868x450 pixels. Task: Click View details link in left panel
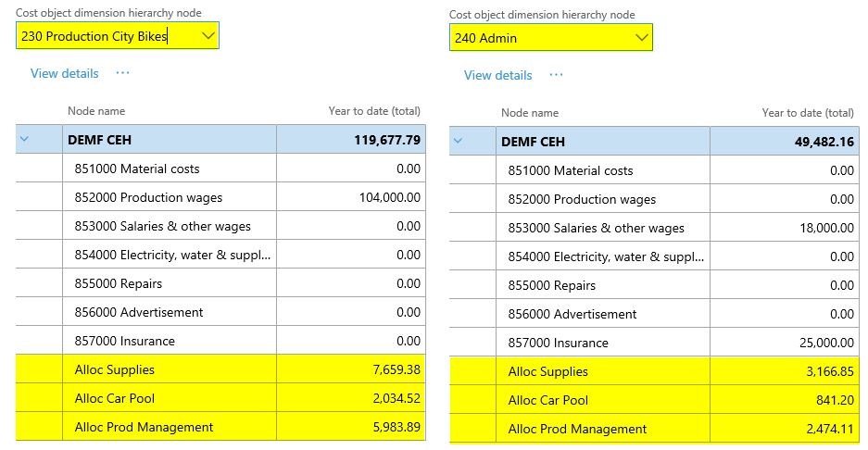pyautogui.click(x=64, y=73)
